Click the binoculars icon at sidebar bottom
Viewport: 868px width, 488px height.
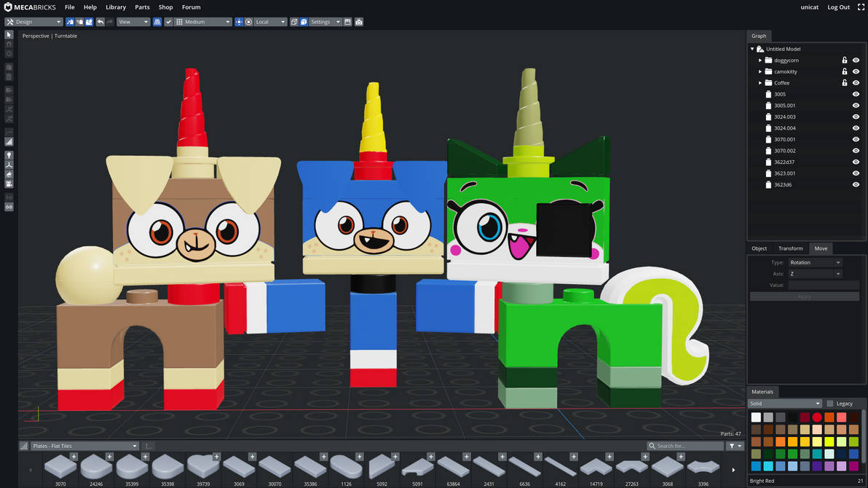(x=8, y=207)
